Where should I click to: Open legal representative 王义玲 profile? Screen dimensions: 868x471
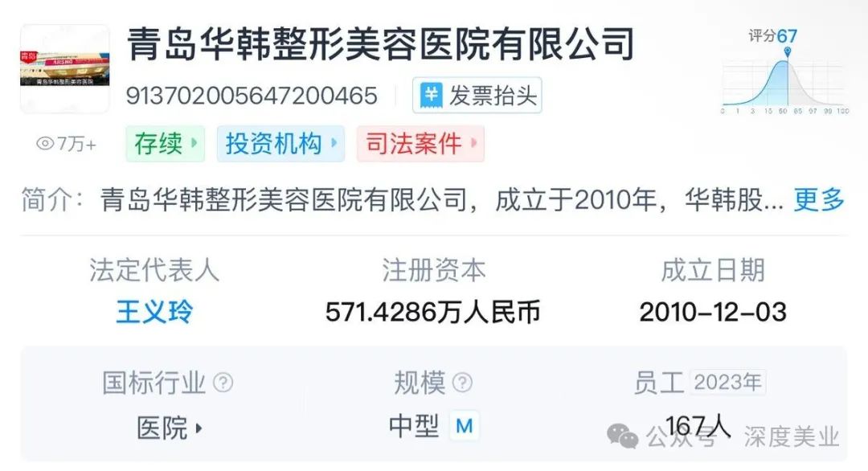tap(154, 312)
